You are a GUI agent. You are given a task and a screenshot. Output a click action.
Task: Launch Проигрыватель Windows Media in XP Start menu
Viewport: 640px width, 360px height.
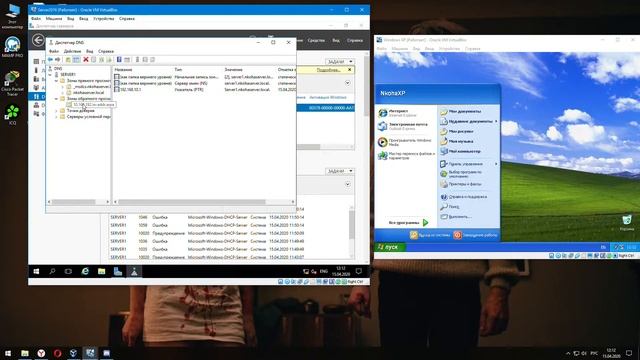click(405, 142)
